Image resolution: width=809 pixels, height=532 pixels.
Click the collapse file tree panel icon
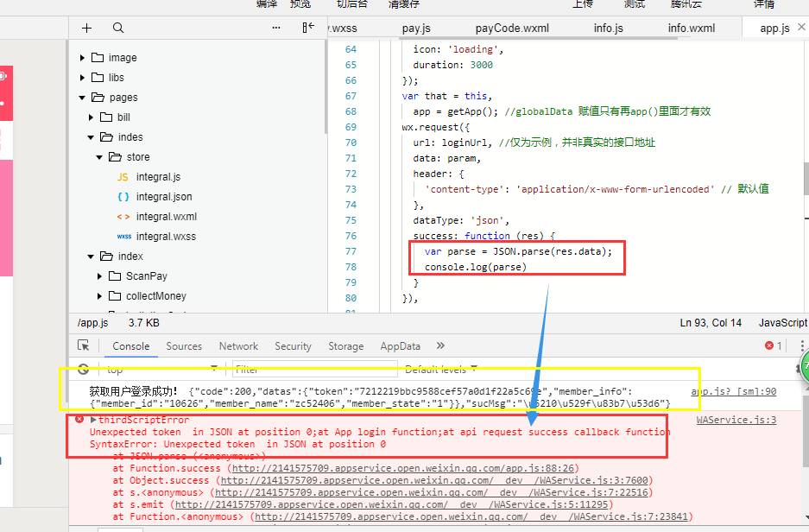308,28
